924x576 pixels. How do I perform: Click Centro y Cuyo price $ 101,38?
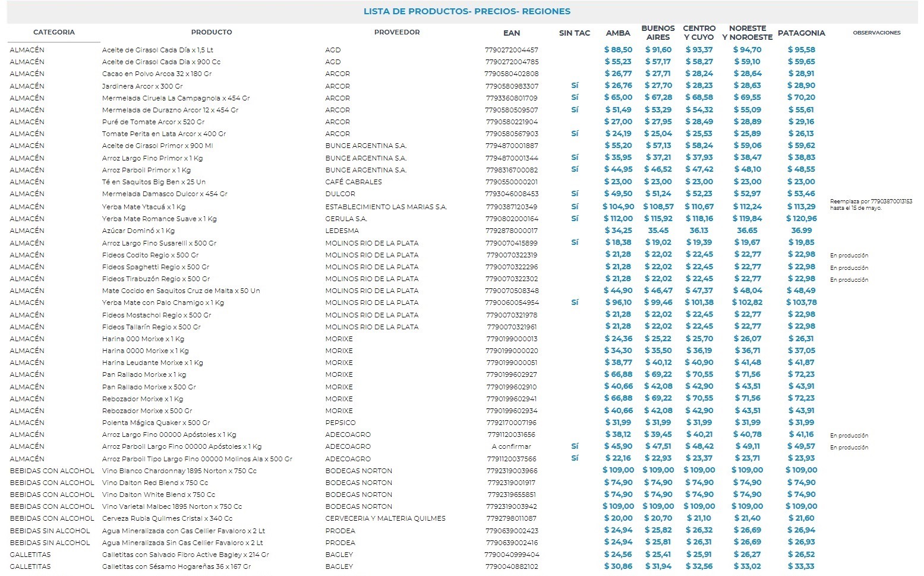(699, 302)
